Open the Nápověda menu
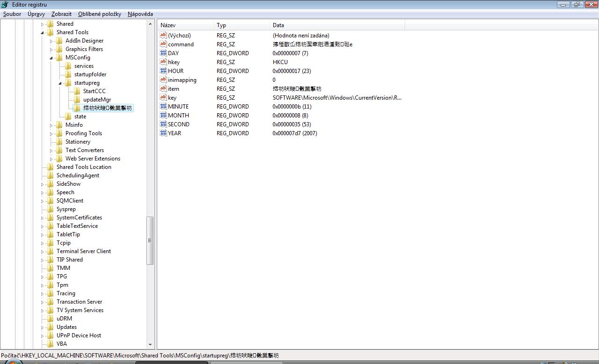The width and height of the screenshot is (599, 364). coord(140,14)
